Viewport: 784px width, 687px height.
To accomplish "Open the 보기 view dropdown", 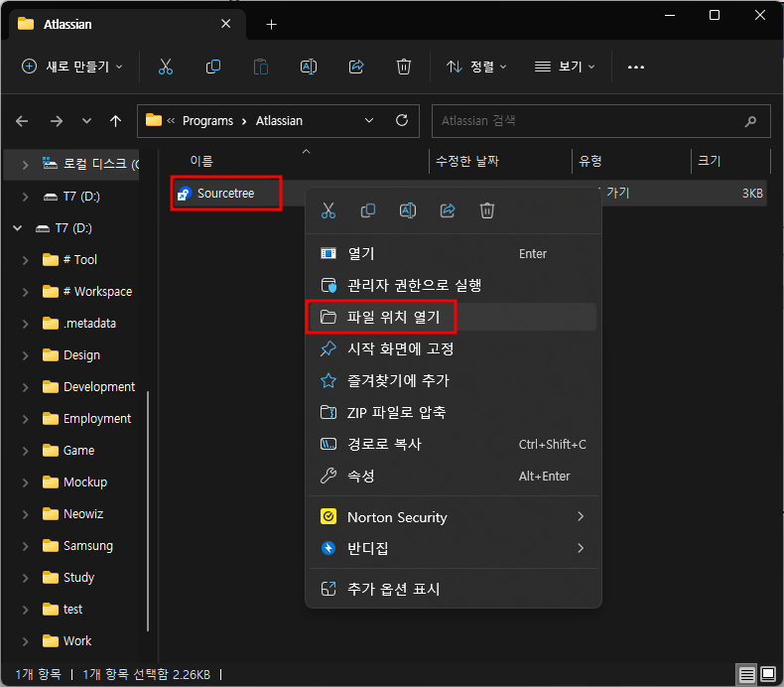I will pyautogui.click(x=565, y=67).
